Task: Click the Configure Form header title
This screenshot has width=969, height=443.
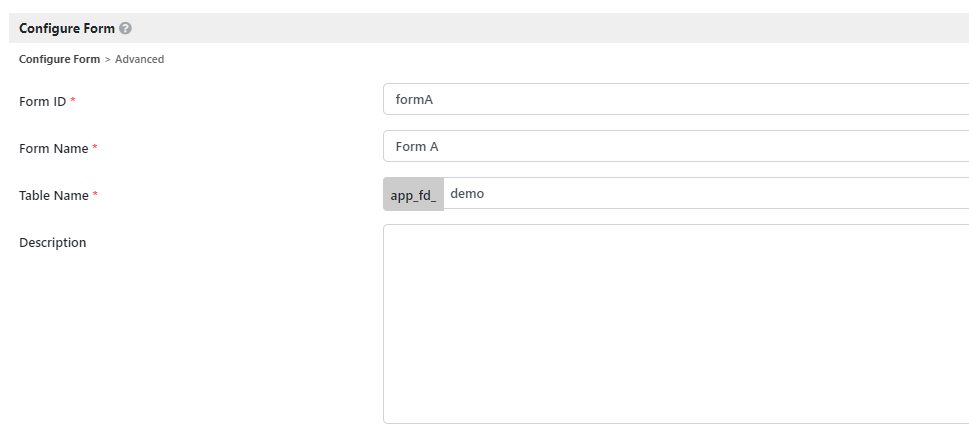Action: [66, 28]
